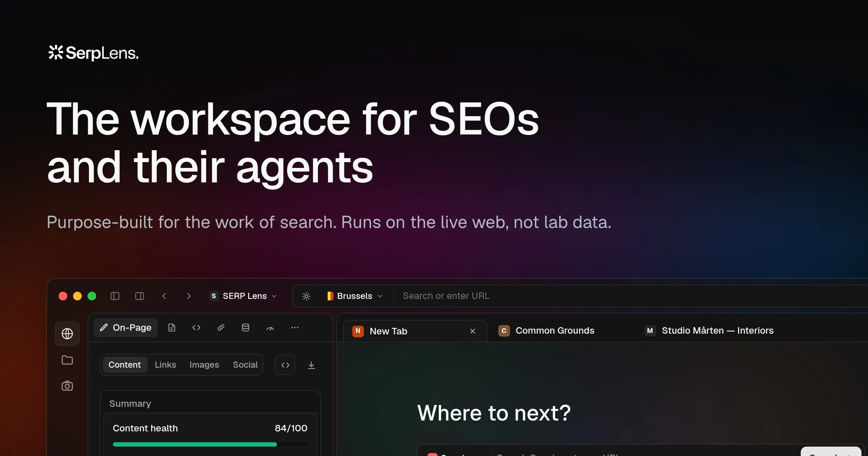Open the three-dots more tools menu
Screen dimensions: 868x456
(x=295, y=328)
